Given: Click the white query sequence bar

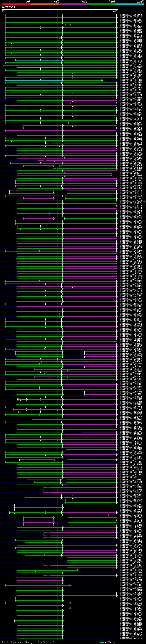Looking at the screenshot, I should pos(60,10).
